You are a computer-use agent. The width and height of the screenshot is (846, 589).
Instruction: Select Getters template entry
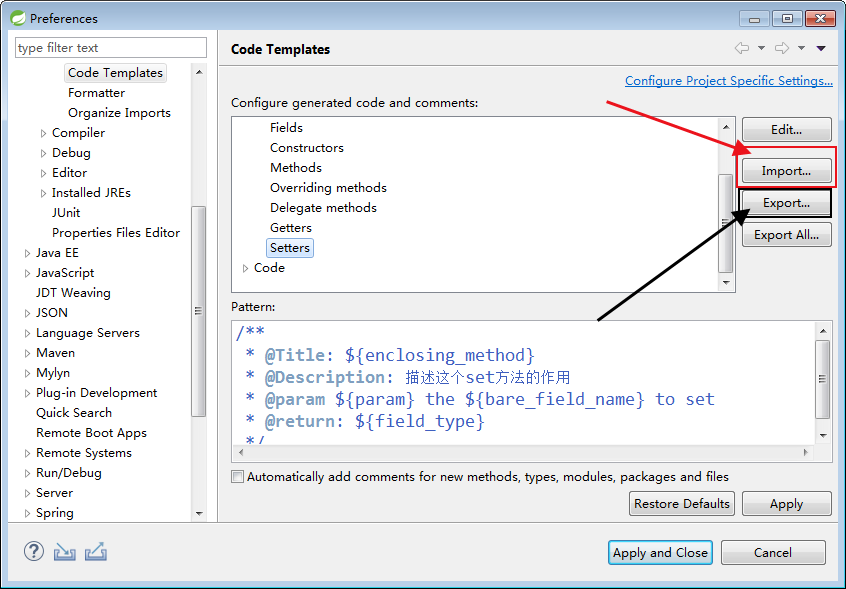290,228
